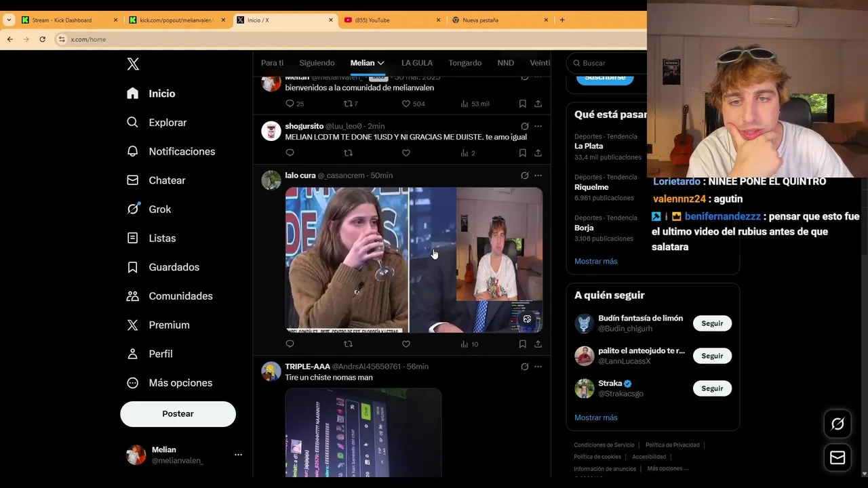The height and width of the screenshot is (488, 868).
Task: Repost shogursito's post
Action: [x=348, y=153]
